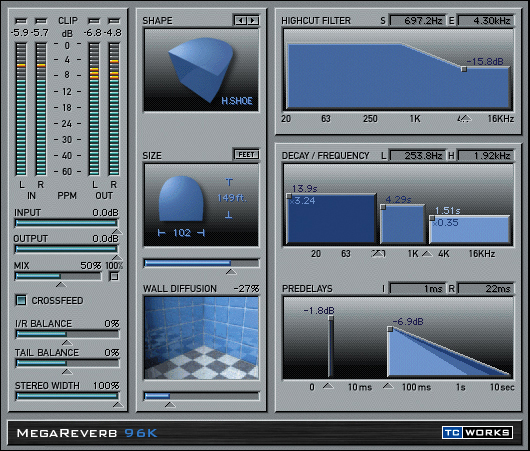Click the high band decay handle 1.51s
This screenshot has width=530, height=451.
pyautogui.click(x=432, y=218)
